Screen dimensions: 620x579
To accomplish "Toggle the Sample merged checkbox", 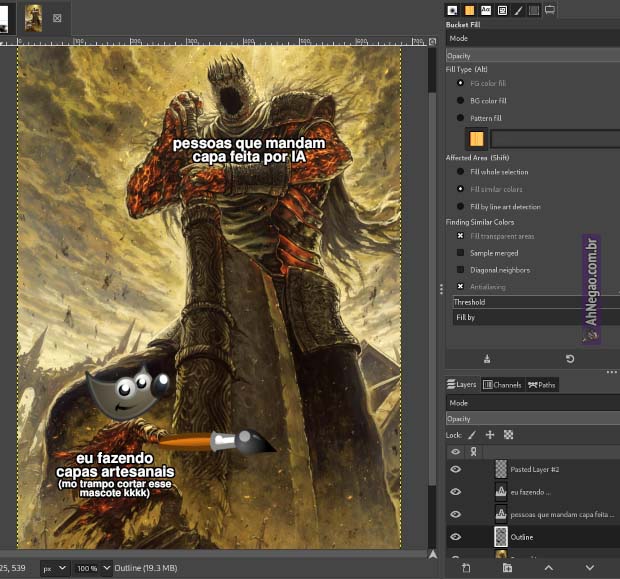I will tap(460, 253).
